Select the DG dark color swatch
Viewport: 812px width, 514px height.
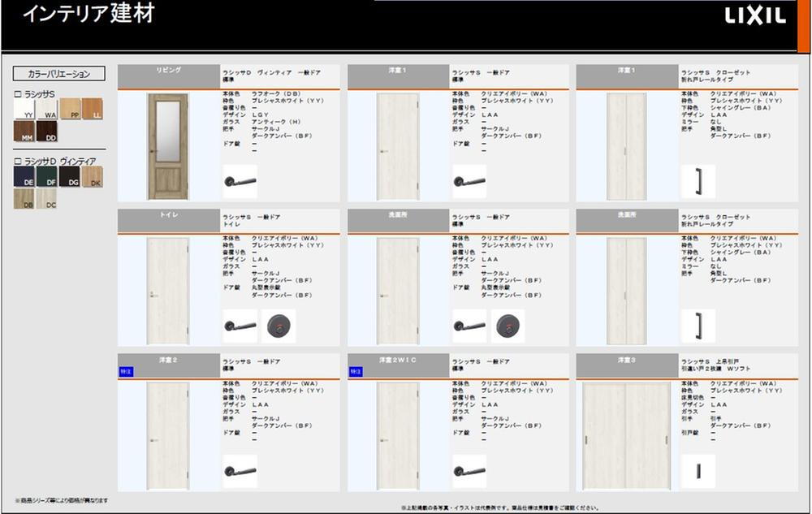(x=69, y=176)
